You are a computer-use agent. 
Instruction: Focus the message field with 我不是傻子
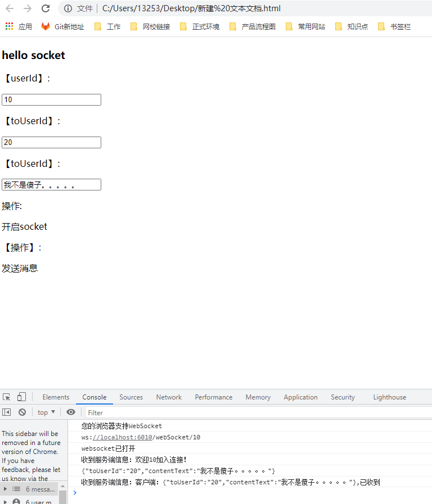click(x=51, y=184)
